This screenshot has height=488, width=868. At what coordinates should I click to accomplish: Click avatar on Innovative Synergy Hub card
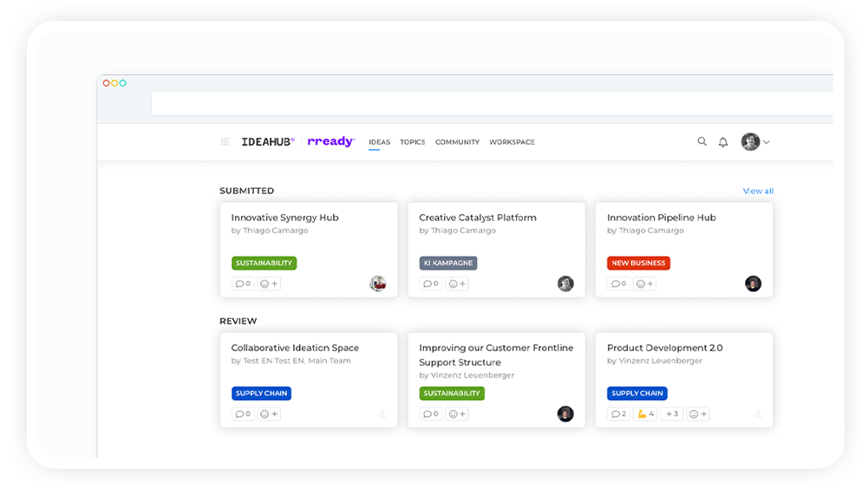tap(377, 283)
